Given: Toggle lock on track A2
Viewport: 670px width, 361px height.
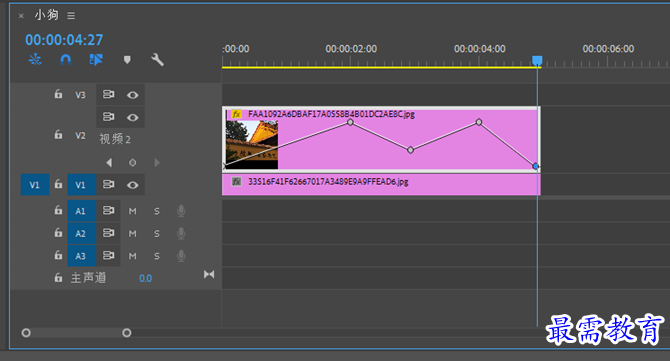Looking at the screenshot, I should pos(58,233).
